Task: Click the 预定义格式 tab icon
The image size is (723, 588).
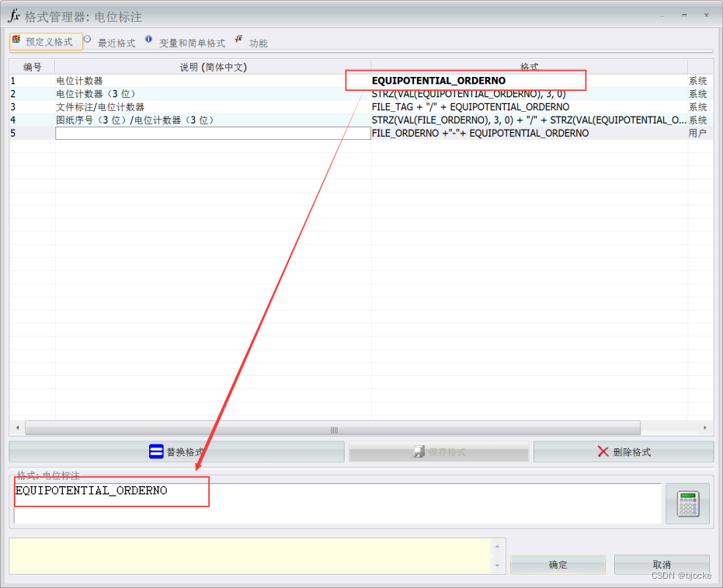Action: tap(16, 39)
